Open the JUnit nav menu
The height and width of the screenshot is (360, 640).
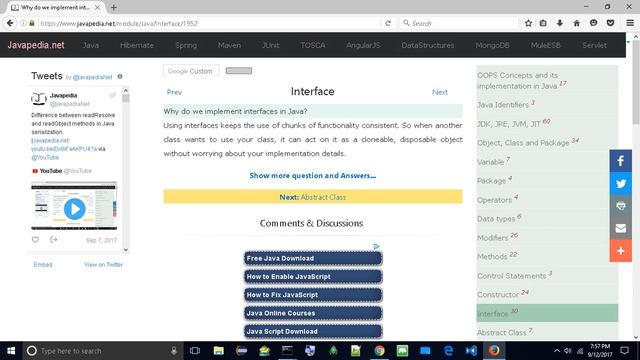coord(271,45)
